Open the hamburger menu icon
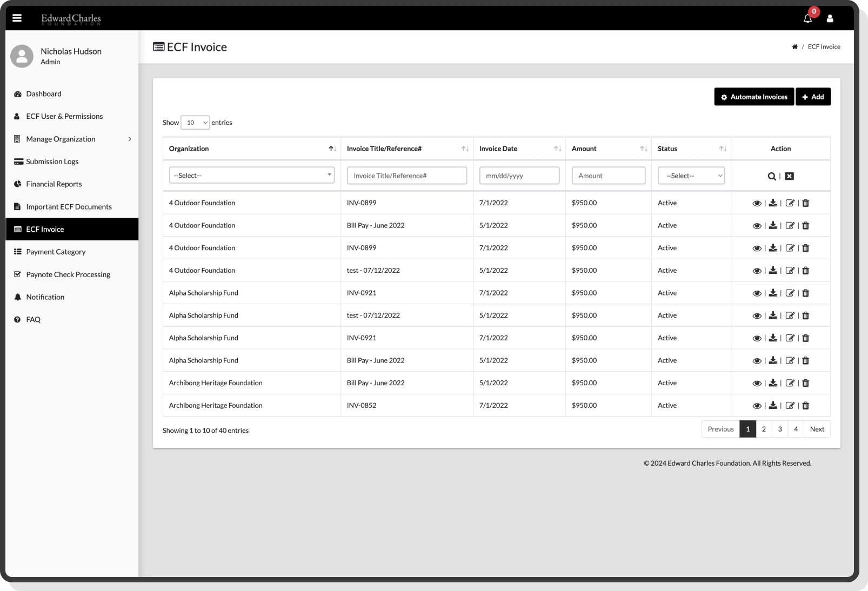This screenshot has width=868, height=591. (x=18, y=18)
